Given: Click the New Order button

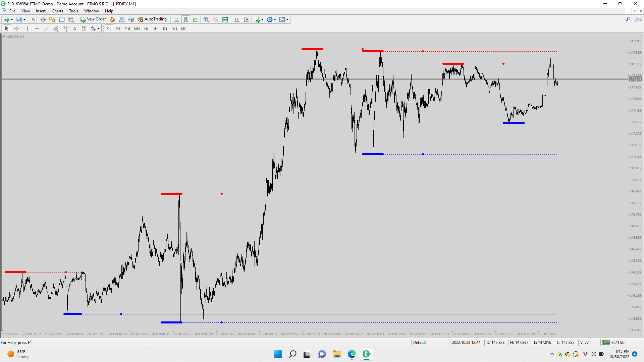Looking at the screenshot, I should pos(93,19).
